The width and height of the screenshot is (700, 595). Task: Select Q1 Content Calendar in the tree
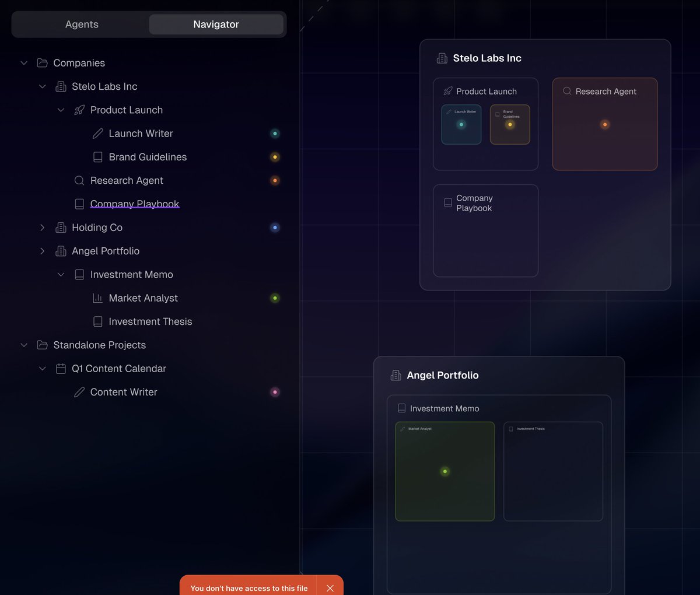[118, 369]
